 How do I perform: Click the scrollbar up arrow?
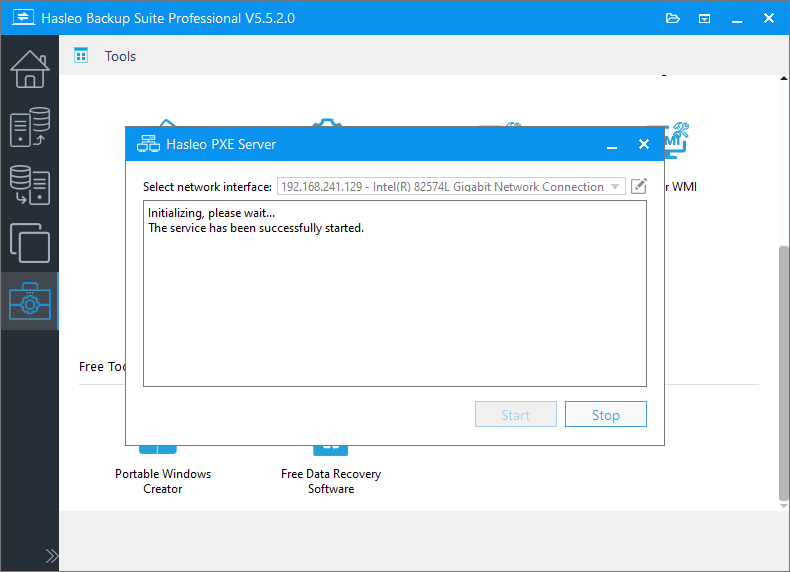[x=783, y=79]
